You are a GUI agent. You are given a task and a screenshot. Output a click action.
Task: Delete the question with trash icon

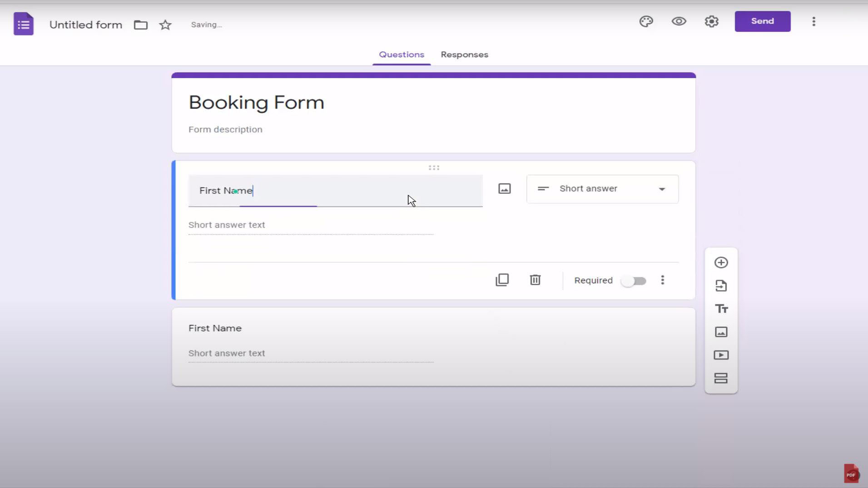click(x=535, y=280)
